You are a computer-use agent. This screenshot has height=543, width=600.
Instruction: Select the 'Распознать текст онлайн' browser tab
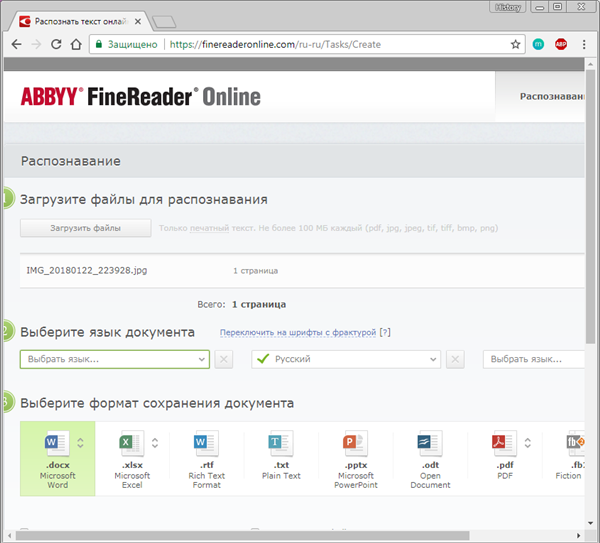click(x=81, y=21)
